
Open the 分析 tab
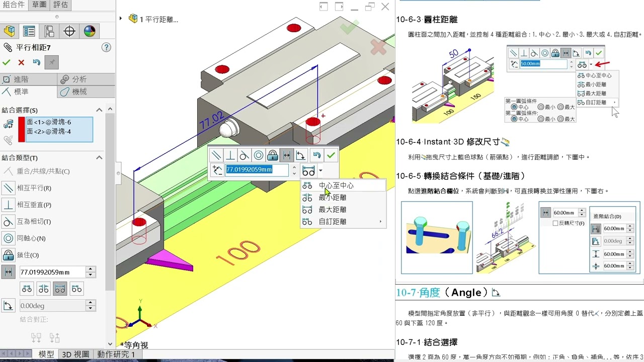(x=86, y=79)
